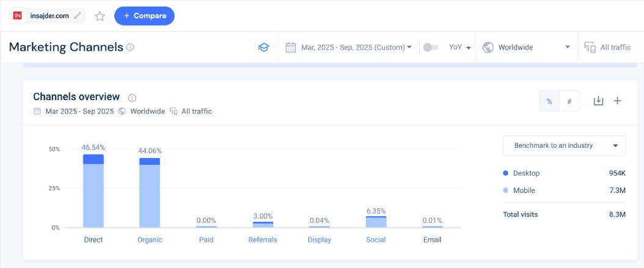
Task: Expand the Worldwide country dropdown
Action: pyautogui.click(x=526, y=48)
